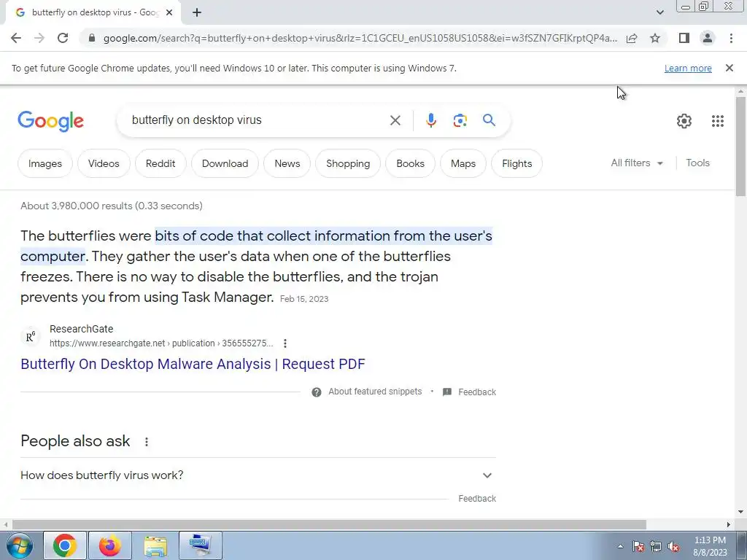The height and width of the screenshot is (560, 747).
Task: Open Windows Explorer from taskbar
Action: (x=155, y=545)
